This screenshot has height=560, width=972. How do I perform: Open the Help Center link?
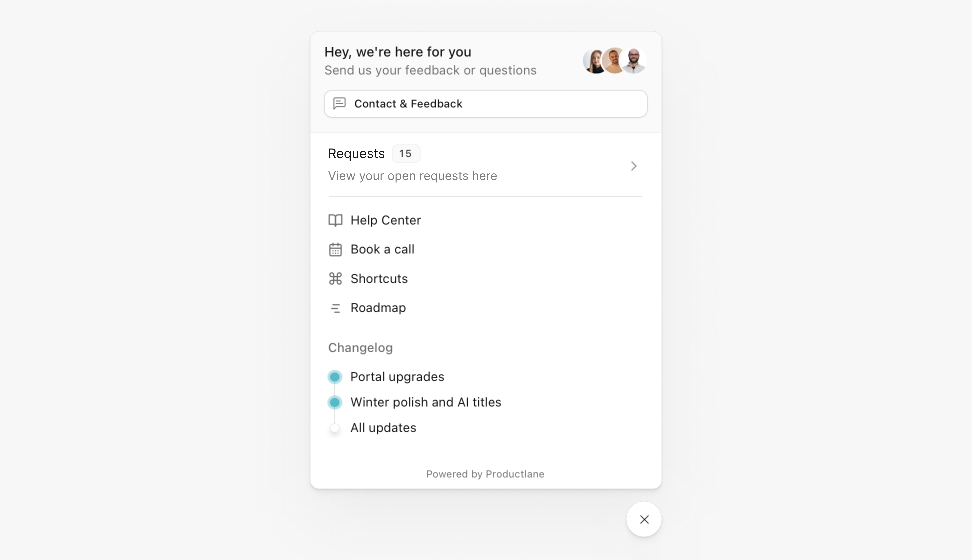(386, 220)
